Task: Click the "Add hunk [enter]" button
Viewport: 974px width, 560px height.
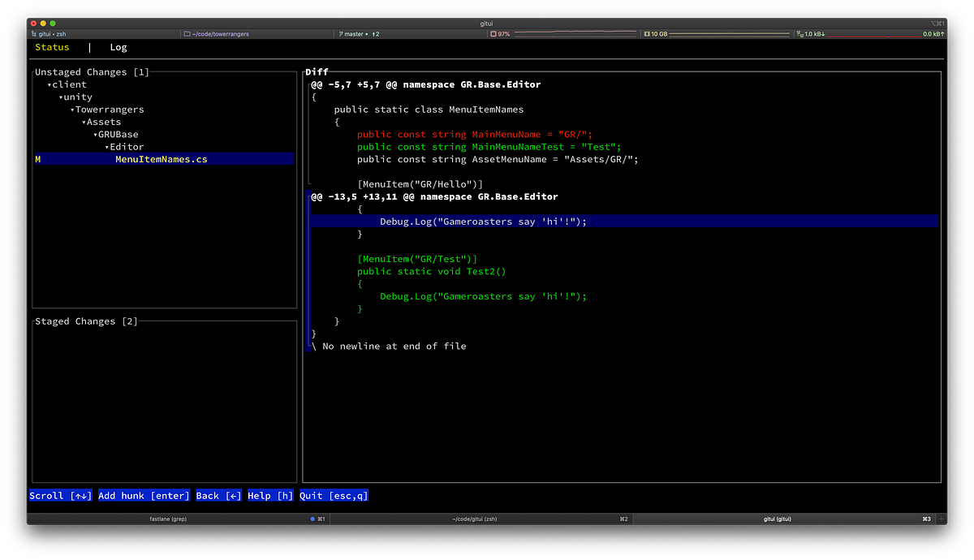Action: pos(144,495)
